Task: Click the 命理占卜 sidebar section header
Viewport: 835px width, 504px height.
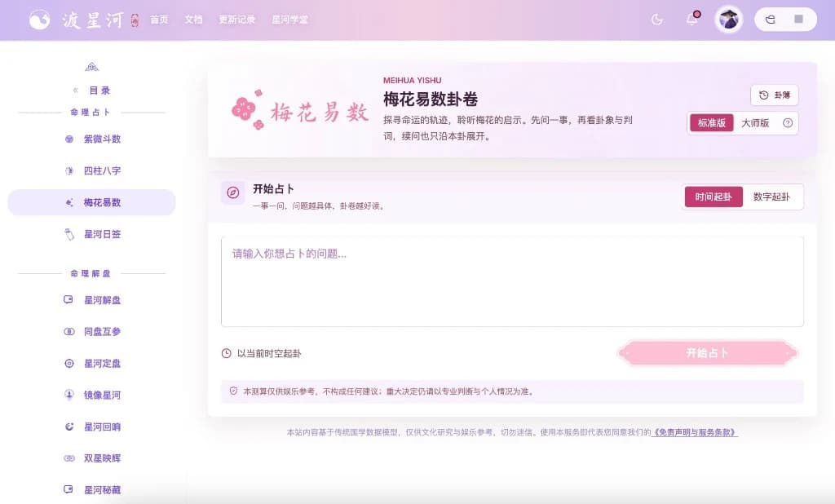Action: pyautogui.click(x=91, y=113)
